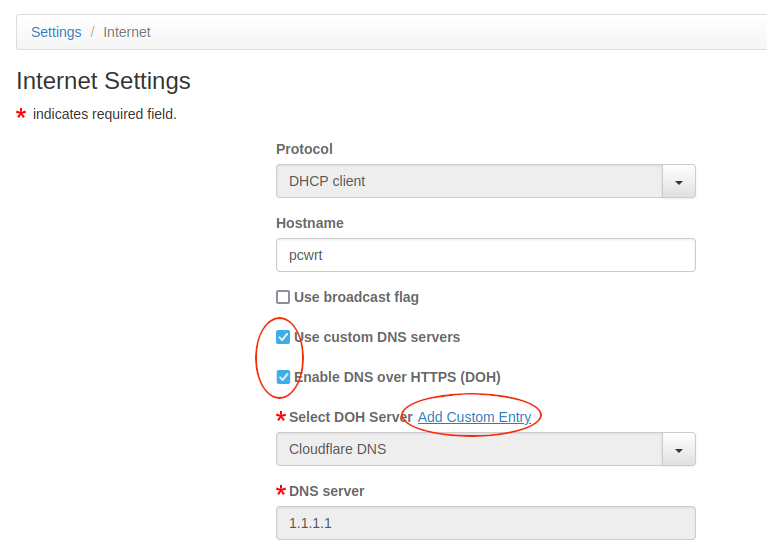Click the Internet breadcrumb item
Viewport: 767px width, 552px height.
[x=127, y=32]
